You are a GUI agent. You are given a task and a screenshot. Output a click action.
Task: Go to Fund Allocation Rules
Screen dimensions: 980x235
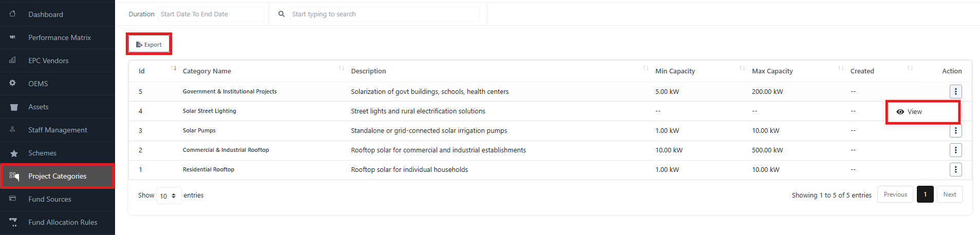[63, 222]
